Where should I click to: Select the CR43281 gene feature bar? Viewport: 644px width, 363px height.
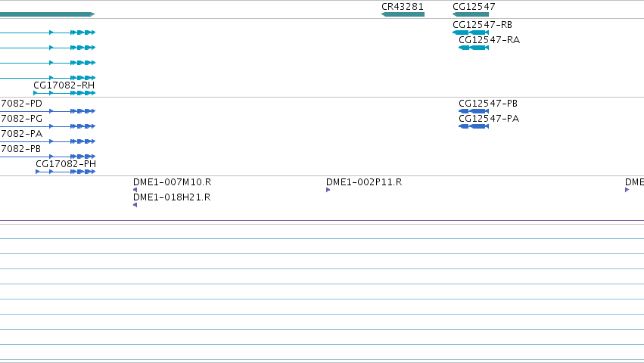pos(403,14)
